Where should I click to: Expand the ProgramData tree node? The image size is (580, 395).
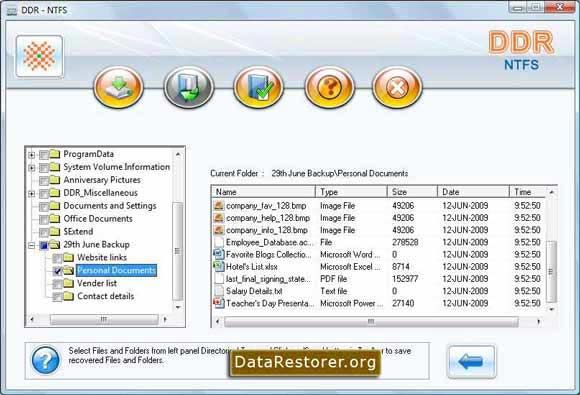click(x=32, y=155)
